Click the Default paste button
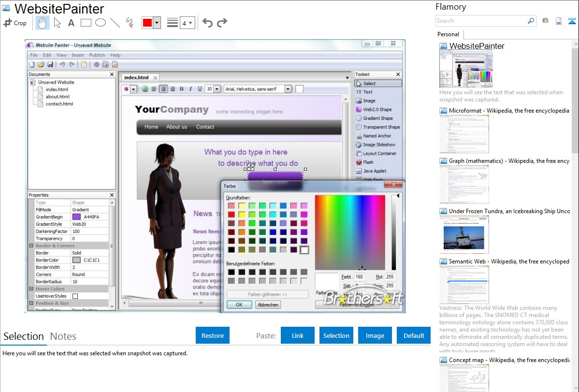Image resolution: width=579 pixels, height=392 pixels. click(x=414, y=335)
